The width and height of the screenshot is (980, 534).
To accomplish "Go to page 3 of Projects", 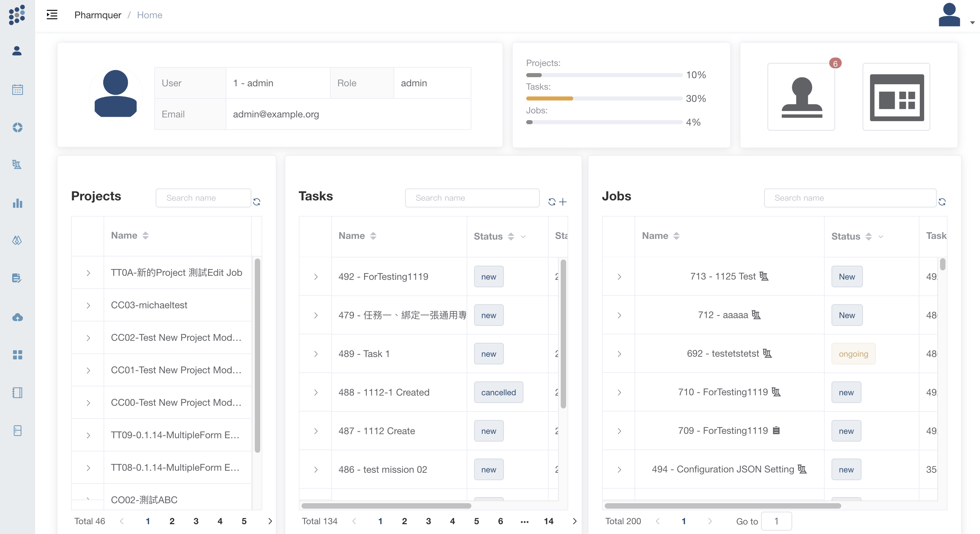I will [196, 521].
